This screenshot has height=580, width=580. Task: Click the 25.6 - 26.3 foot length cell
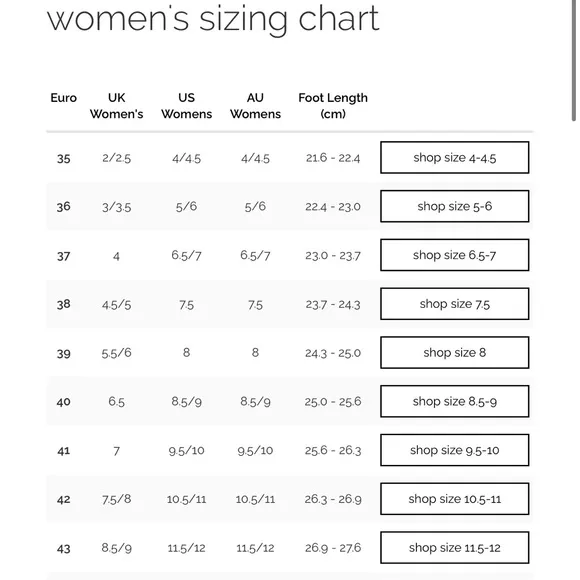[333, 451]
